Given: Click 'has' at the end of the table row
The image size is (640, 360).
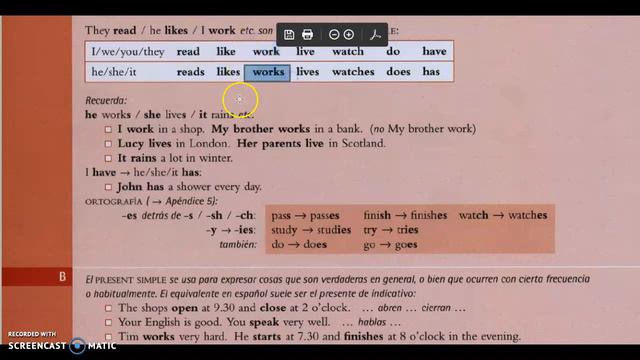Looking at the screenshot, I should (431, 71).
